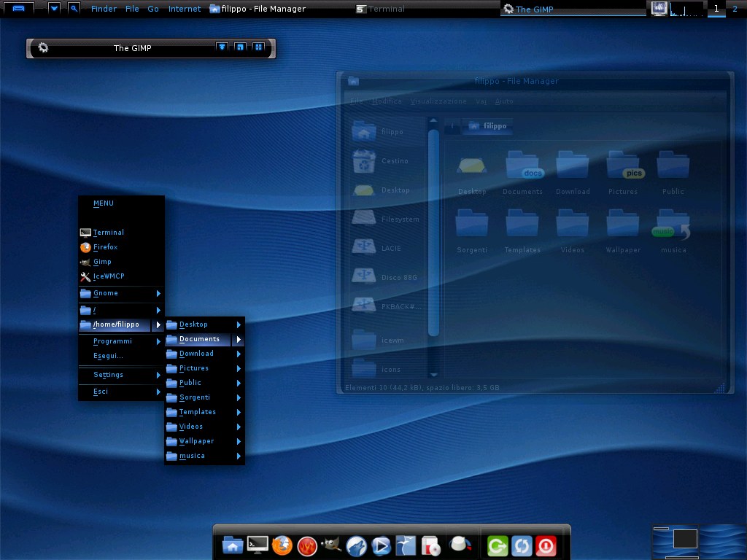Image resolution: width=747 pixels, height=560 pixels.
Task: Open the window list arrow on the taskbar
Action: click(x=54, y=8)
